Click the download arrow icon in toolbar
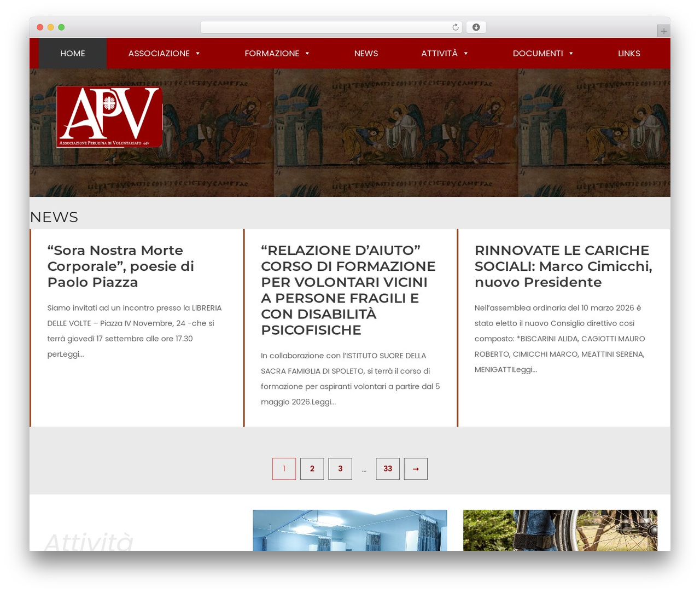The height and width of the screenshot is (593, 700). coord(476,27)
